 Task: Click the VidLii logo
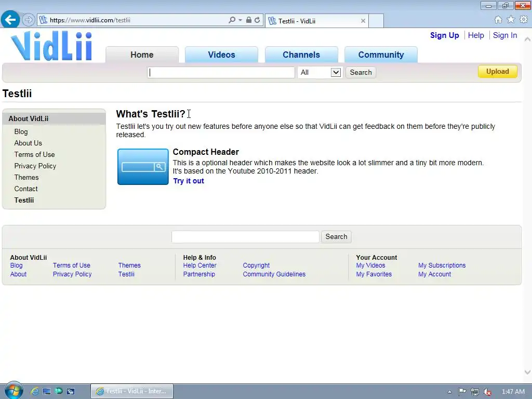coord(51,46)
